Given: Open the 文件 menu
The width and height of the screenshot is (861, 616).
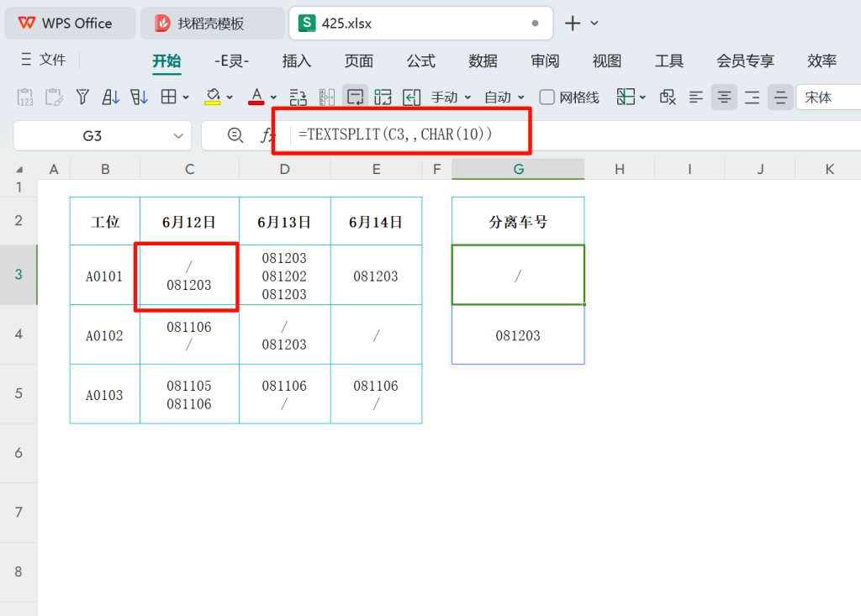Looking at the screenshot, I should click(x=44, y=60).
